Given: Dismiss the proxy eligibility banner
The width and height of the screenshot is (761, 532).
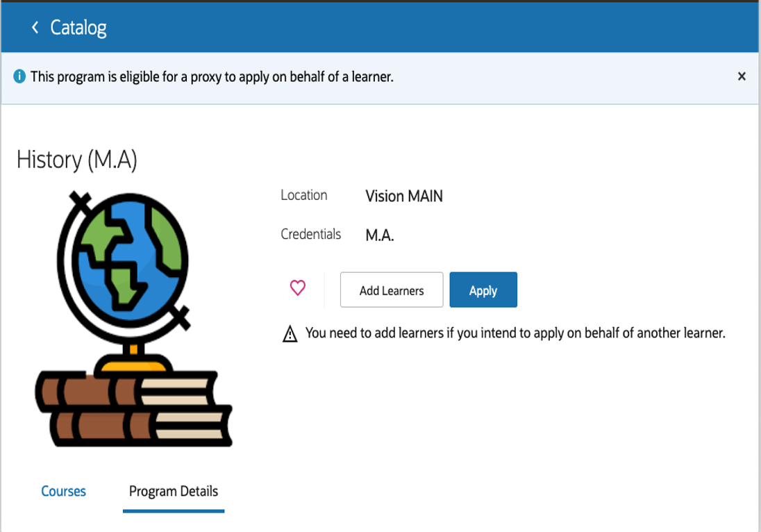Looking at the screenshot, I should [741, 76].
